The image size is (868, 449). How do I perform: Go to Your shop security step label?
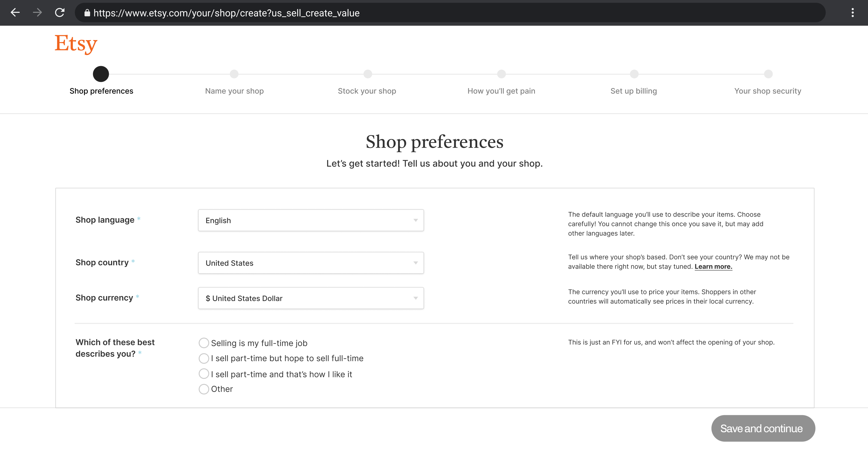pos(768,91)
